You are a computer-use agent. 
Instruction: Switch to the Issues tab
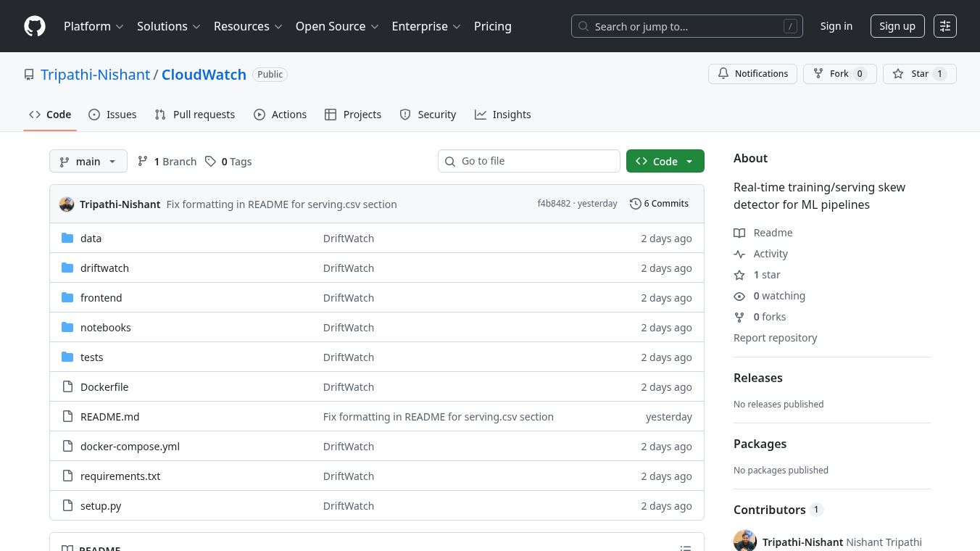pyautogui.click(x=112, y=115)
